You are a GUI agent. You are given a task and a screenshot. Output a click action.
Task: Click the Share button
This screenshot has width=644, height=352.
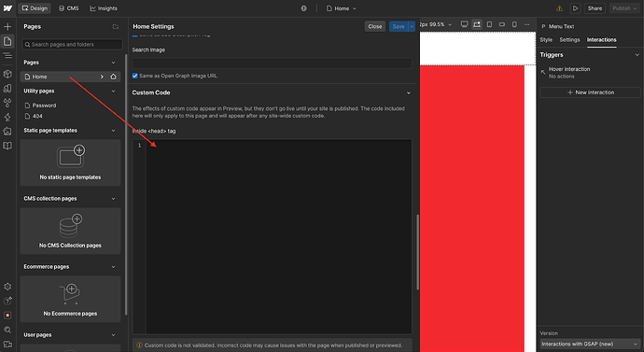pos(595,8)
